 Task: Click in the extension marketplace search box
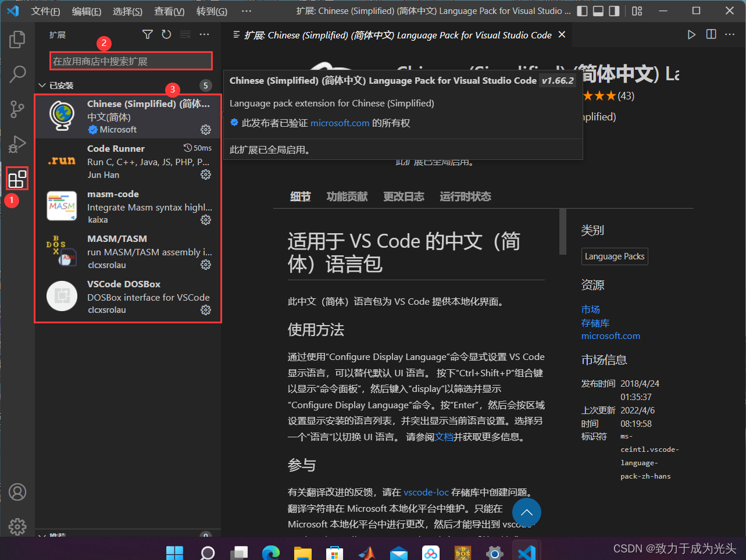click(x=131, y=61)
